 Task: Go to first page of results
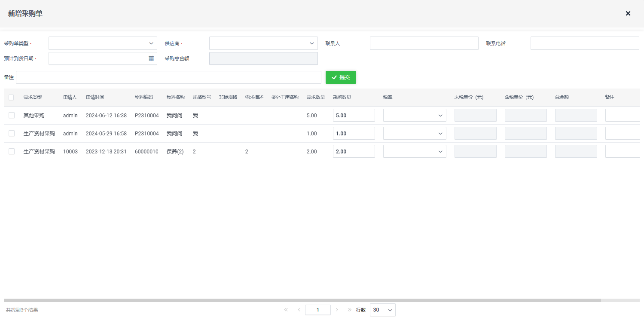click(x=286, y=310)
